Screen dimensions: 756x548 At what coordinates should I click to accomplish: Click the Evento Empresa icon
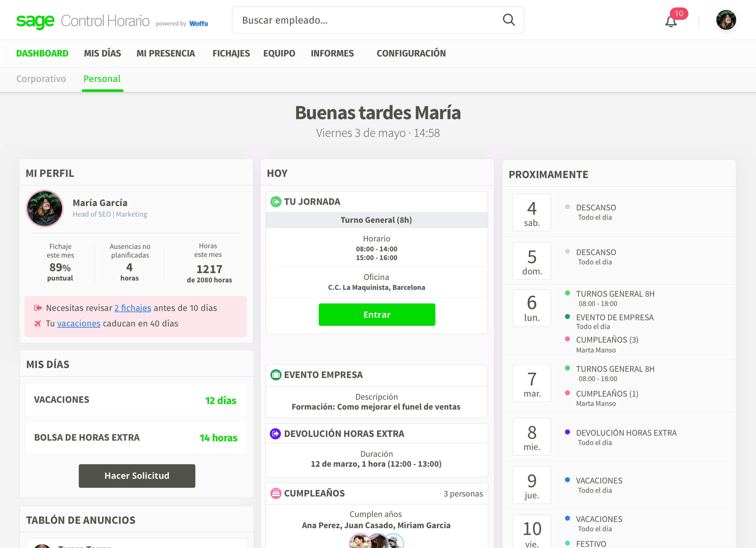point(276,375)
